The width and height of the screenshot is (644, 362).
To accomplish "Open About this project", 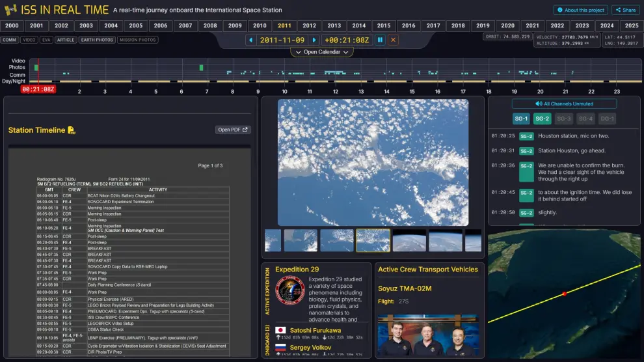I will [x=580, y=10].
